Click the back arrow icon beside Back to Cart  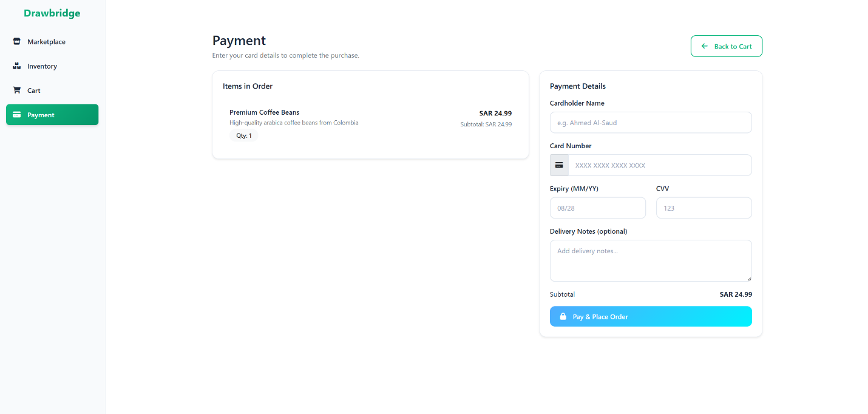coord(705,46)
